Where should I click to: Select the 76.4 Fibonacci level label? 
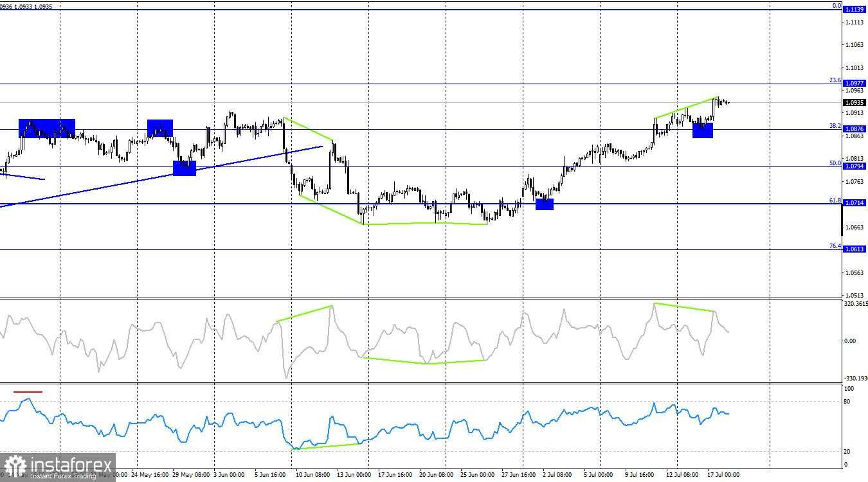pyautogui.click(x=835, y=246)
